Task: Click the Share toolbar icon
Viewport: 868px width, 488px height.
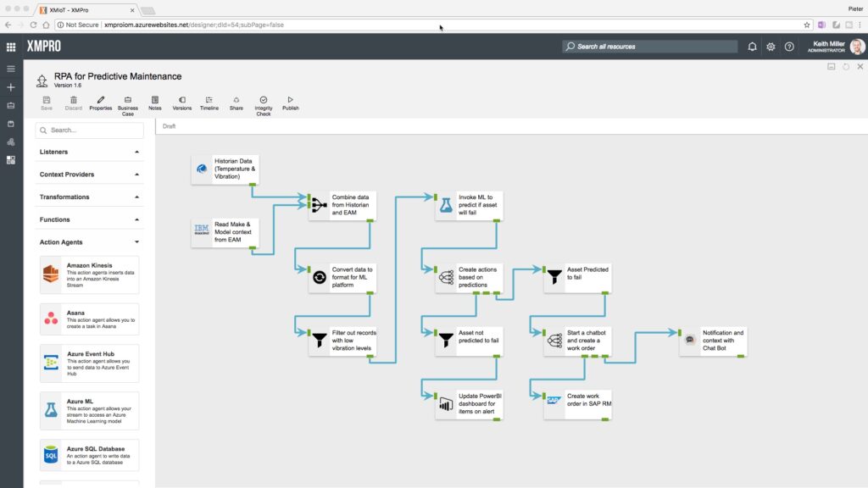Action: (236, 103)
